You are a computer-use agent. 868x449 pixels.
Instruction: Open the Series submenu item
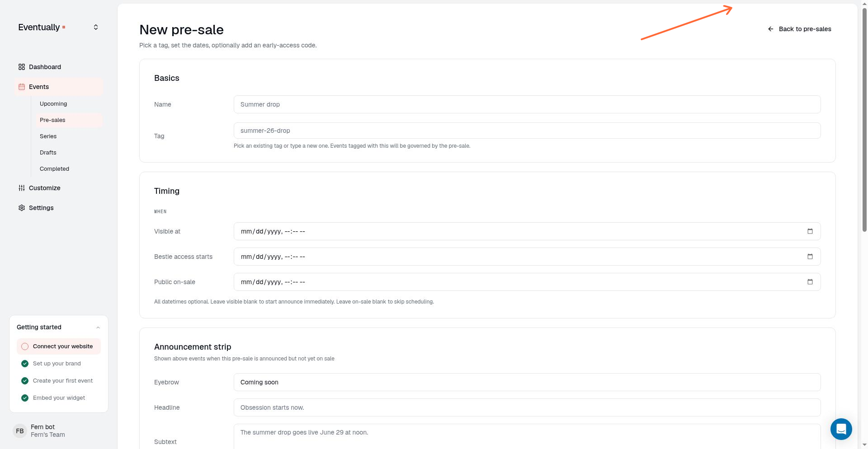pos(69,136)
